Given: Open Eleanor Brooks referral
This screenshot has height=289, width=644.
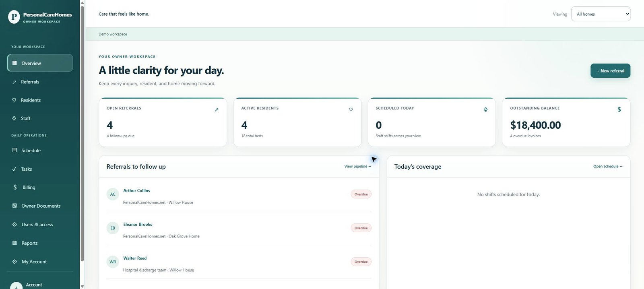Looking at the screenshot, I should (138, 224).
